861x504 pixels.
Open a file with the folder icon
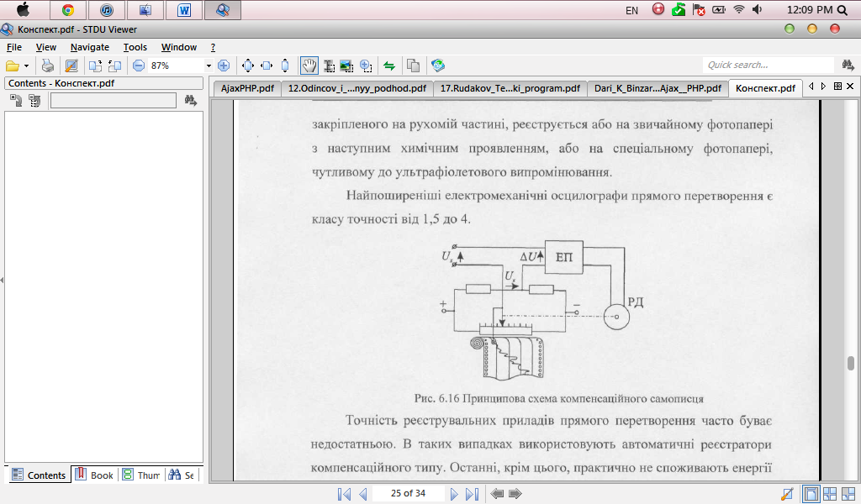[x=12, y=66]
